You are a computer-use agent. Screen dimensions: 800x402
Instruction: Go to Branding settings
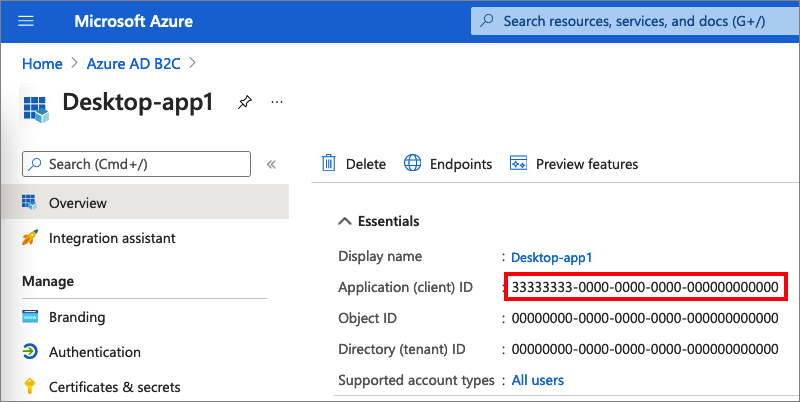click(77, 317)
